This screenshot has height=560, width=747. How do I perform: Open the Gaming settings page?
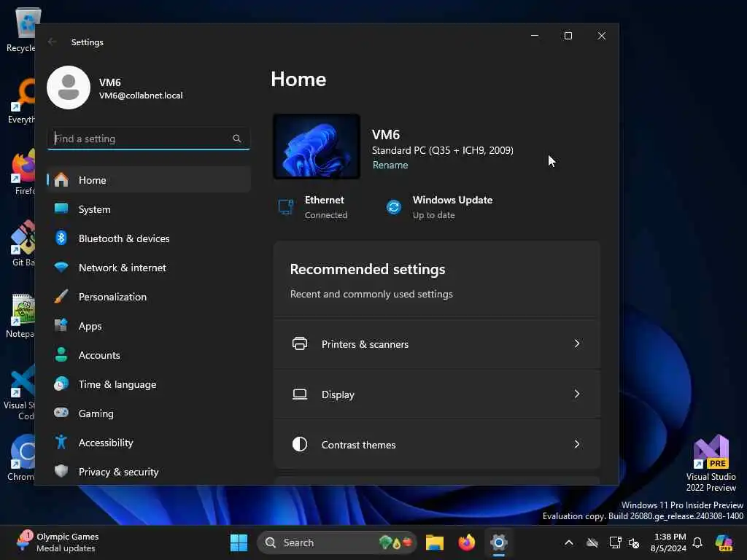pyautogui.click(x=149, y=413)
